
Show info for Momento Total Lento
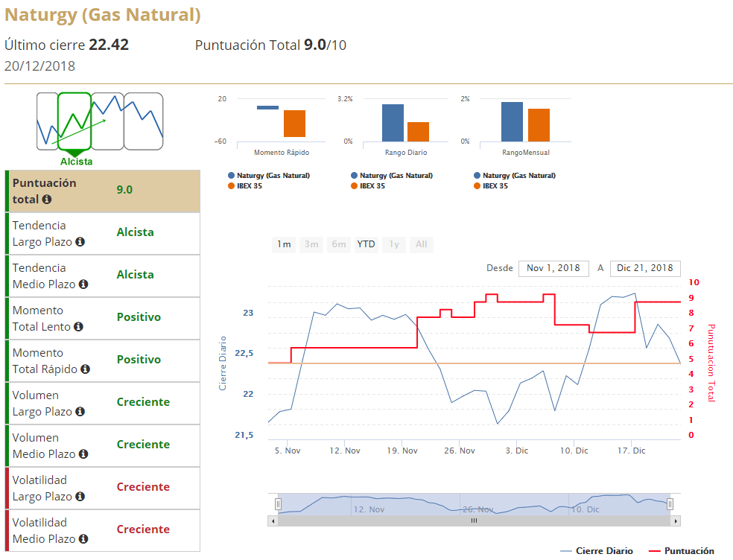(78, 327)
